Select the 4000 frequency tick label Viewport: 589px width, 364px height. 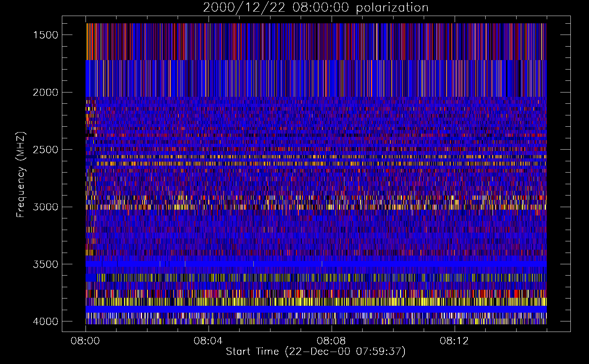click(x=46, y=321)
